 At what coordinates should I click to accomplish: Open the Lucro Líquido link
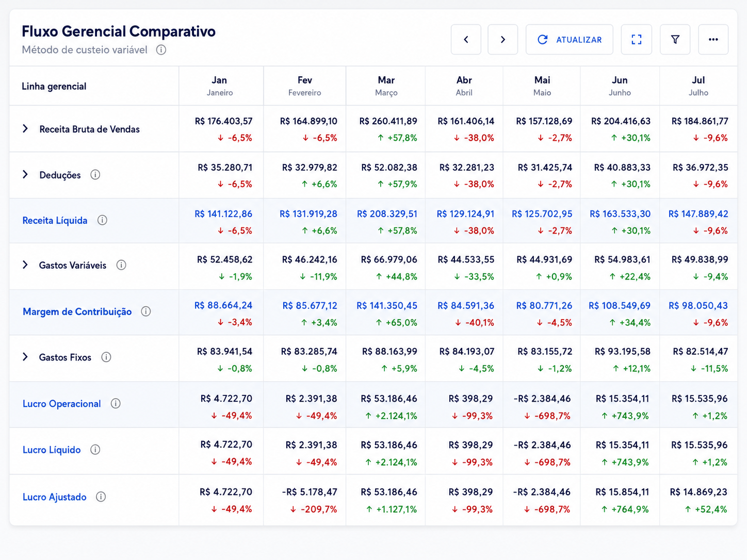(x=52, y=450)
